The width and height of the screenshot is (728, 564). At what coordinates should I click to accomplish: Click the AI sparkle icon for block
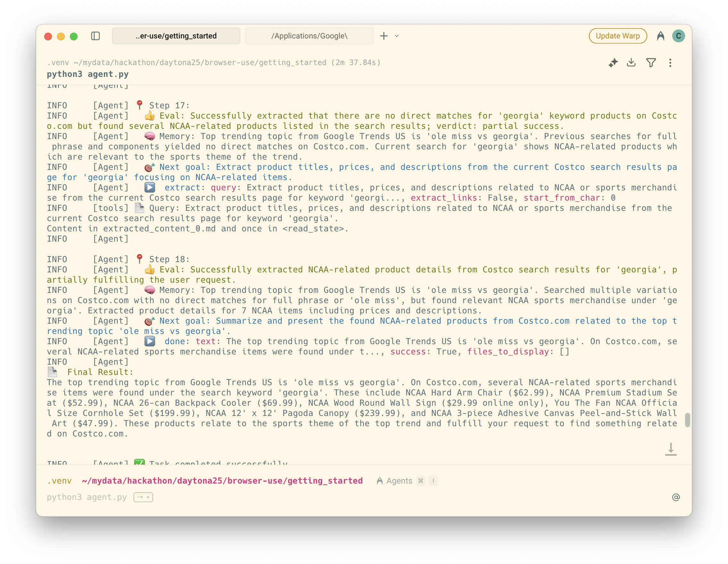click(613, 63)
